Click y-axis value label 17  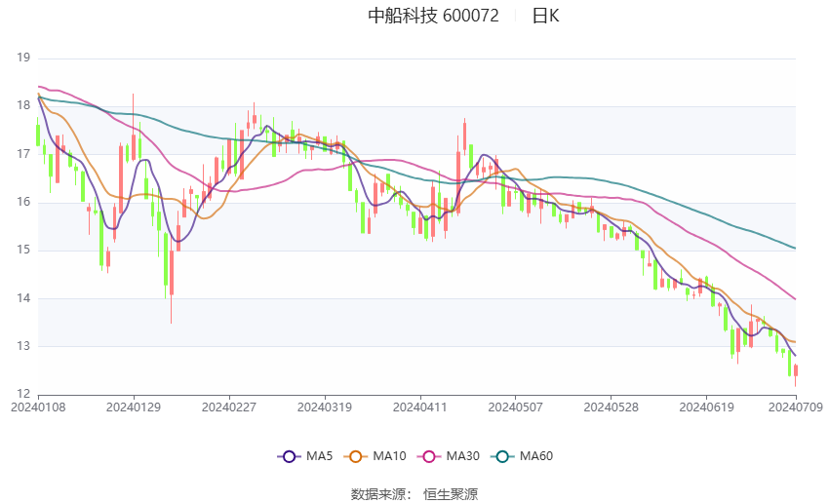tap(23, 154)
